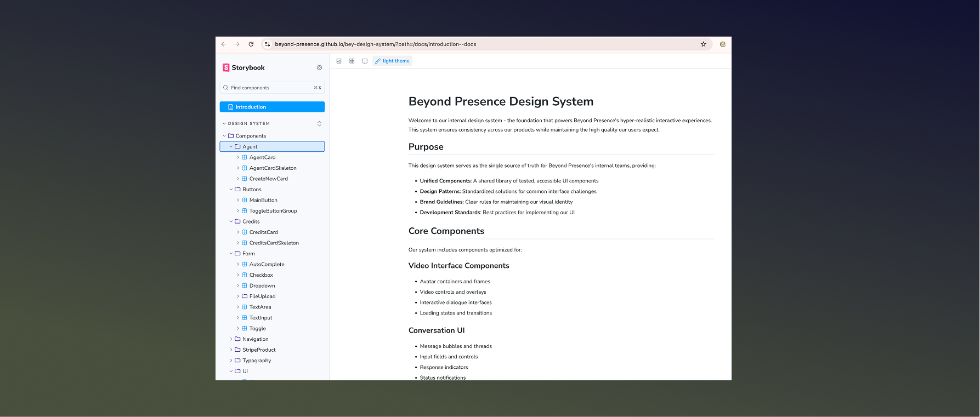Click the browser address bar URL
This screenshot has height=417, width=980.
[376, 44]
